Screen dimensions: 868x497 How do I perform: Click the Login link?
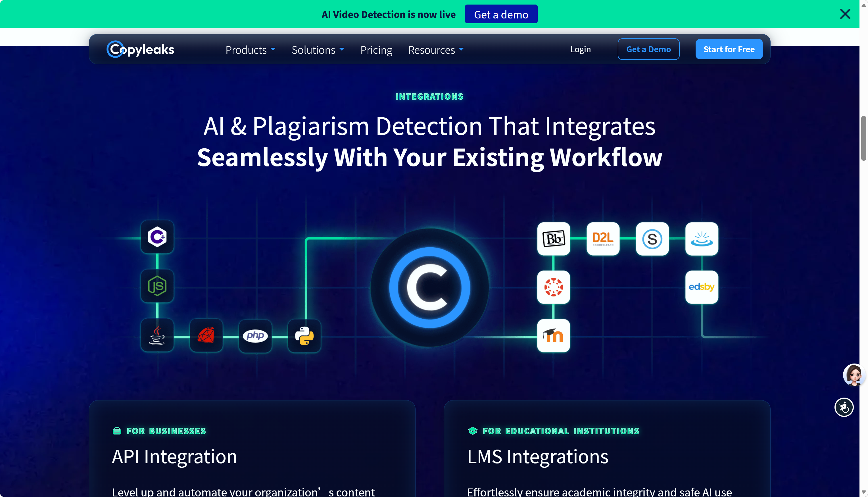coord(581,49)
